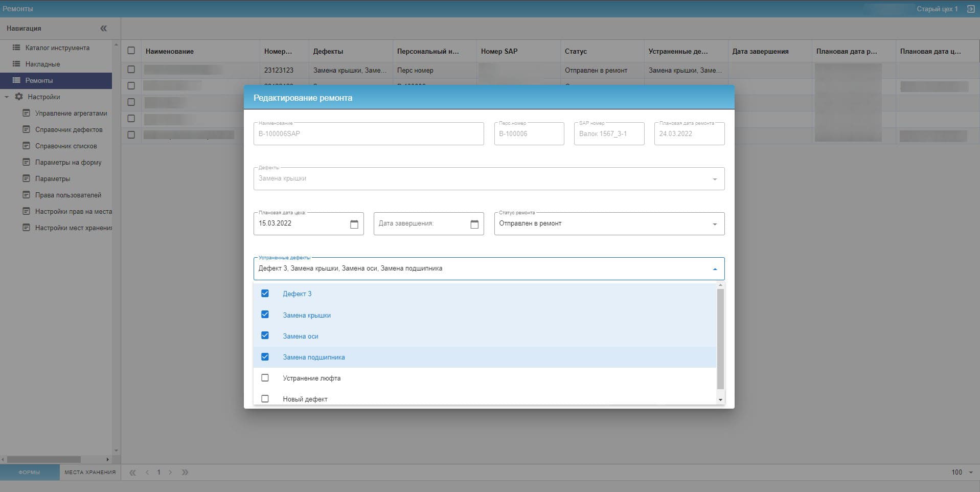Click the Накладные list icon in sidebar

point(16,64)
